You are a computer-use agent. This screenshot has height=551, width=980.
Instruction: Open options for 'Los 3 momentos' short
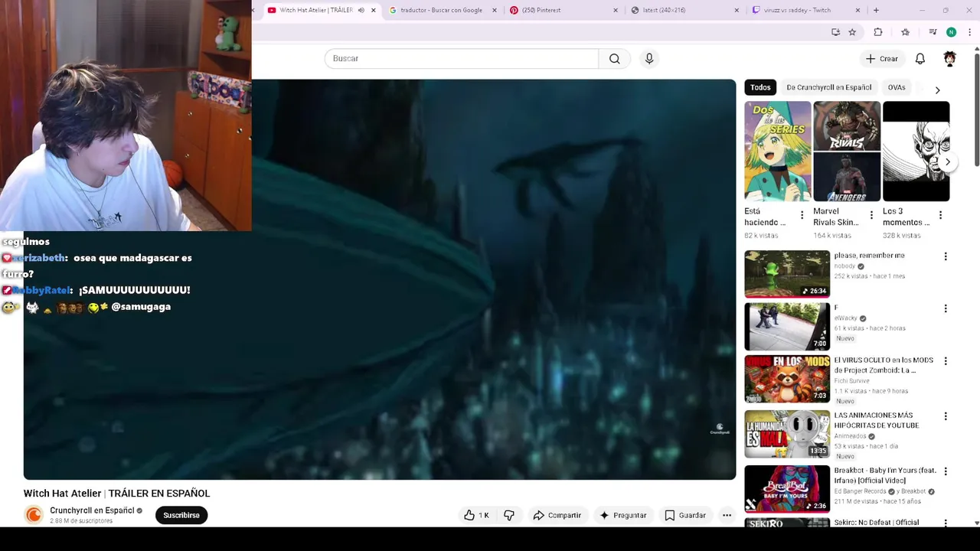point(940,215)
